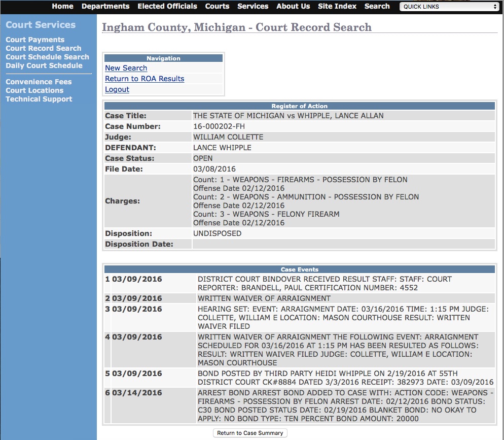Open Court Schedule Search link

click(47, 57)
